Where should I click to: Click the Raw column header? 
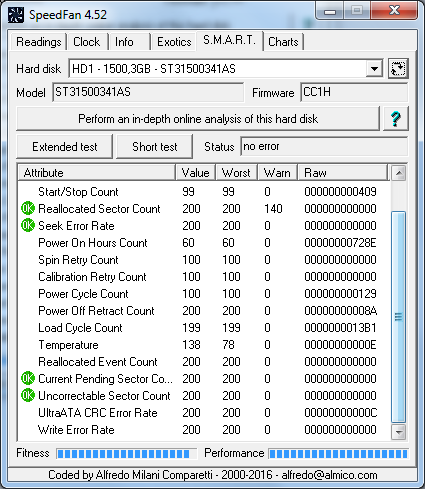tap(343, 173)
